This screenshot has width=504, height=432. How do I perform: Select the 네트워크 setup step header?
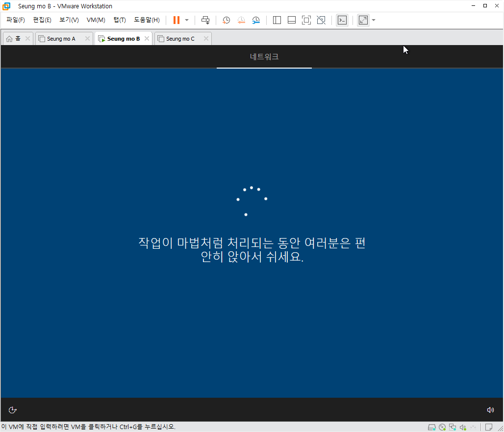point(264,57)
